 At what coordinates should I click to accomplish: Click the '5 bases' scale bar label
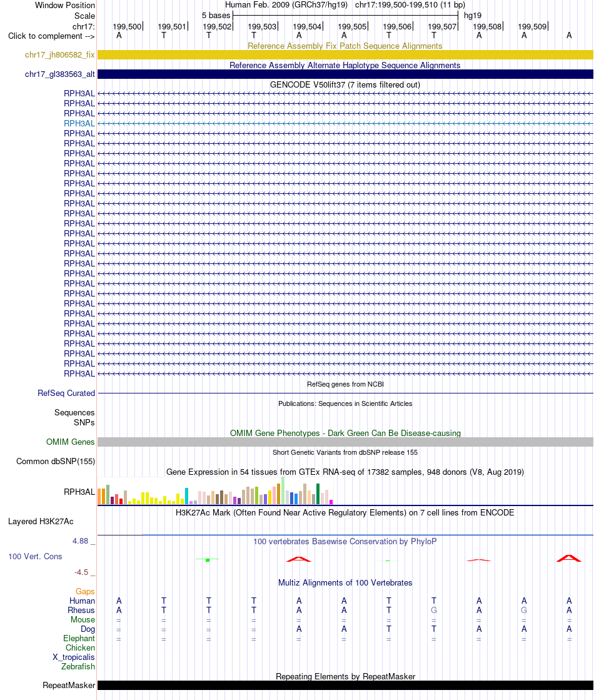[216, 16]
